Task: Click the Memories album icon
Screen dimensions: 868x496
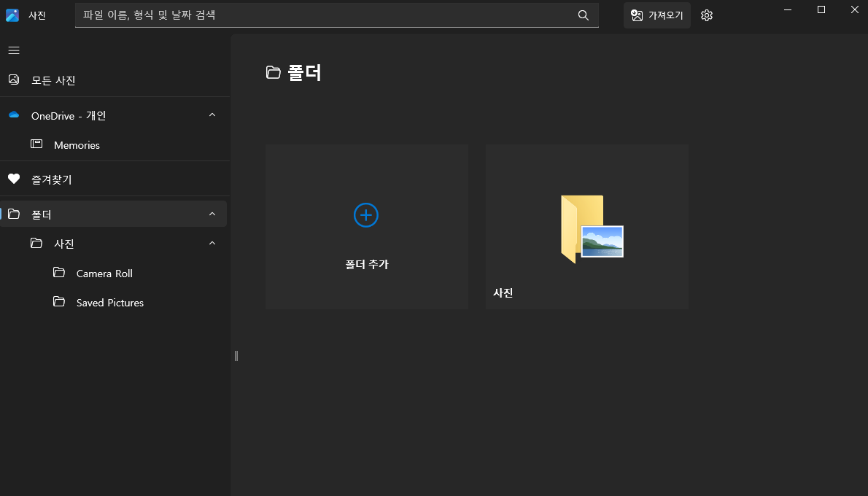Action: pos(36,144)
